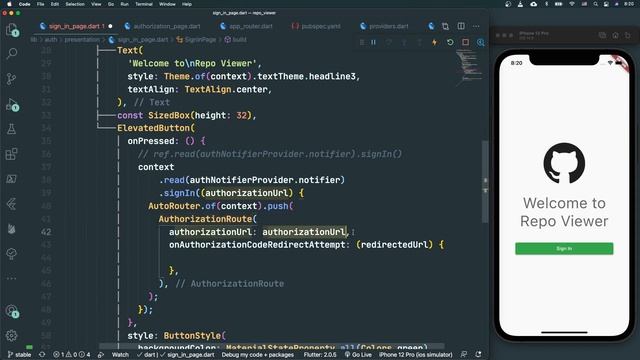The image size is (640, 360).
Task: Tap the green Sign In button in simulator
Action: point(564,249)
